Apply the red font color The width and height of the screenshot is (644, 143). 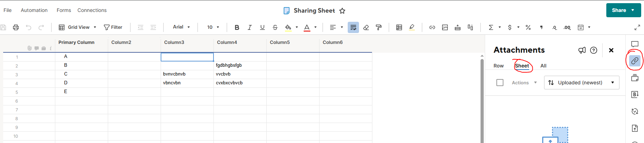click(x=307, y=27)
